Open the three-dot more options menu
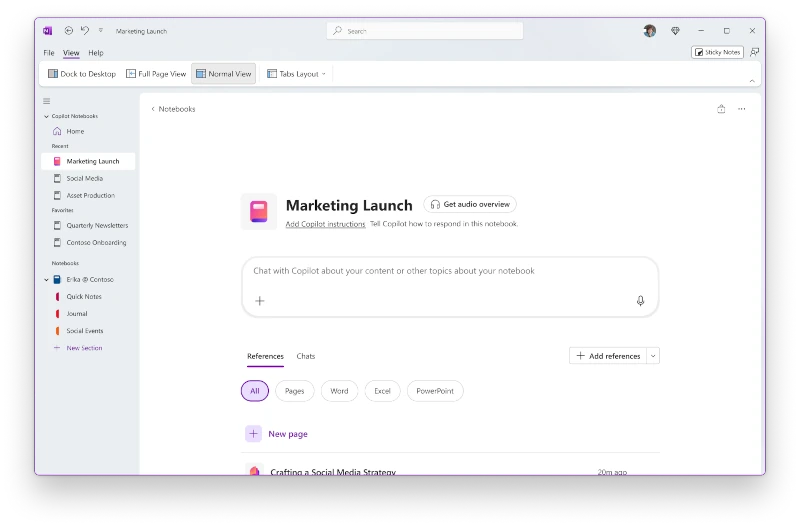The image size is (800, 527). pyautogui.click(x=741, y=109)
